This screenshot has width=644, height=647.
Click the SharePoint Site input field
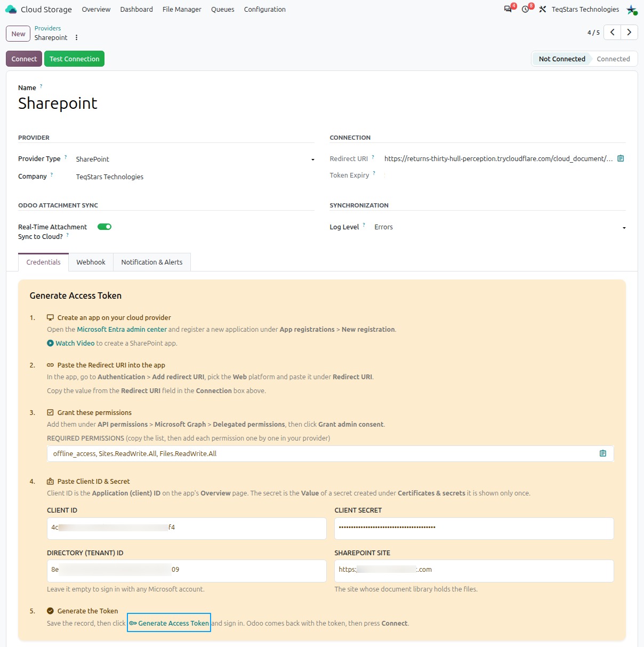(474, 570)
